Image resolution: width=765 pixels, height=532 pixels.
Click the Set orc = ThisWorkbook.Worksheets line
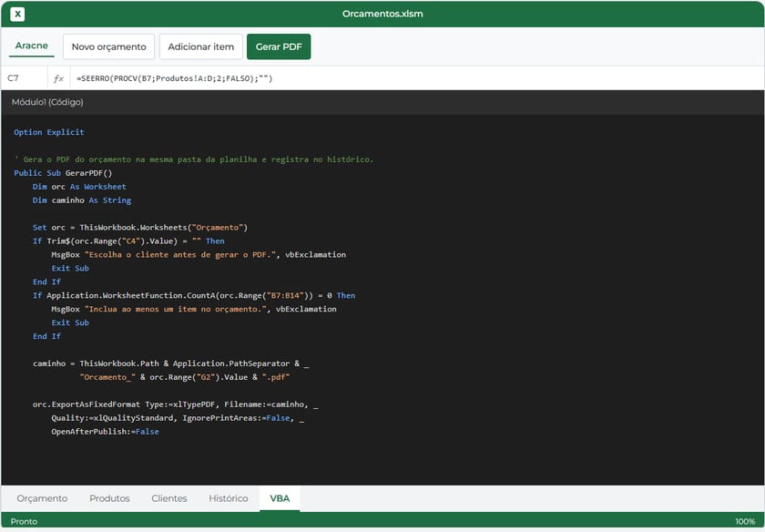[x=140, y=228]
